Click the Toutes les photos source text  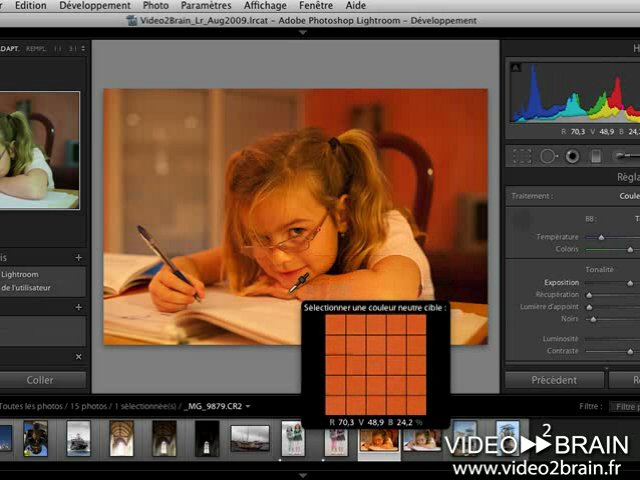tap(31, 407)
